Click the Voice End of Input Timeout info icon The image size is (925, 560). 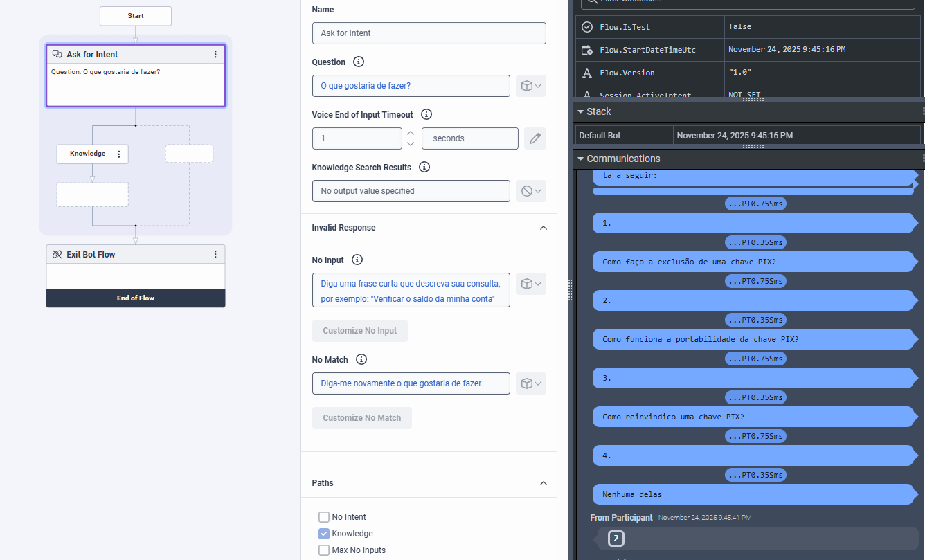(426, 115)
